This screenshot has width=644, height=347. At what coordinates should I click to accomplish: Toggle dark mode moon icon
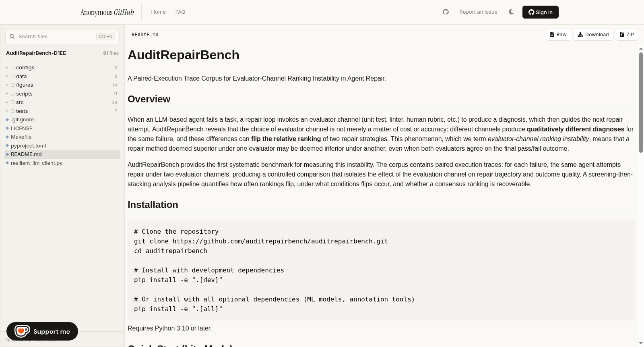511,12
